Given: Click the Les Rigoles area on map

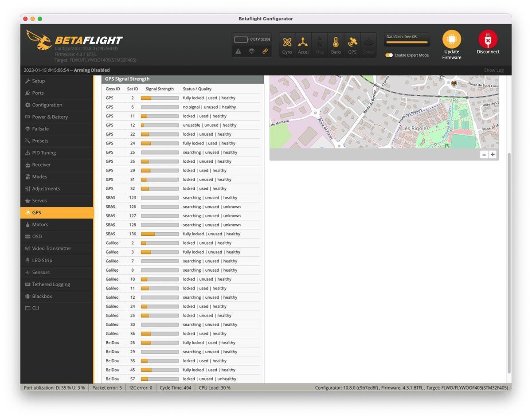Looking at the screenshot, I should coord(415,129).
